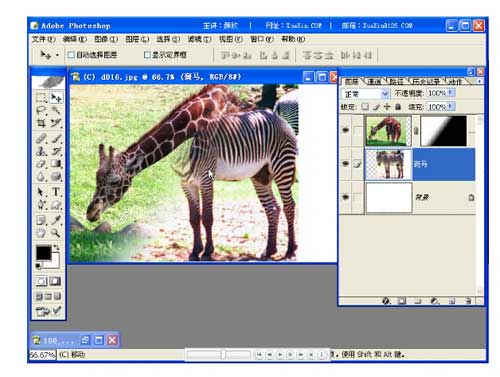Image resolution: width=500 pixels, height=377 pixels.
Task: Create new layer from Layers panel bottom
Action: [x=452, y=301]
